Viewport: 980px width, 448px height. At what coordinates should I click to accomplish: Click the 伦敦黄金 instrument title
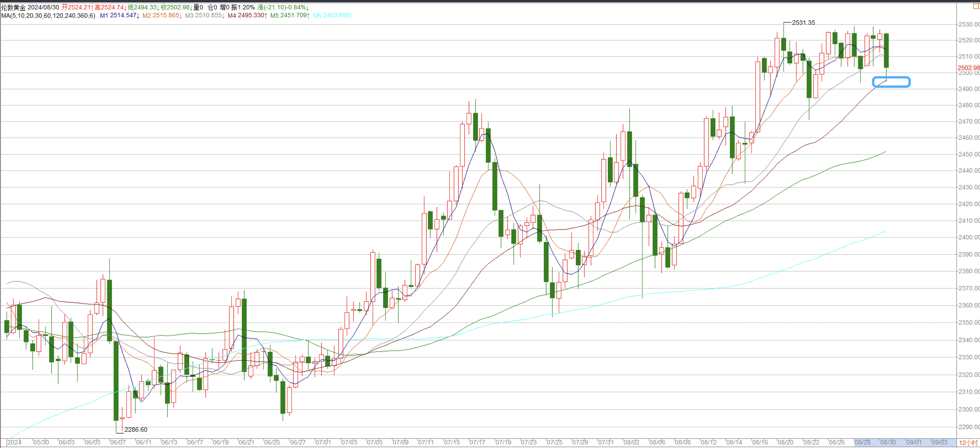click(14, 7)
